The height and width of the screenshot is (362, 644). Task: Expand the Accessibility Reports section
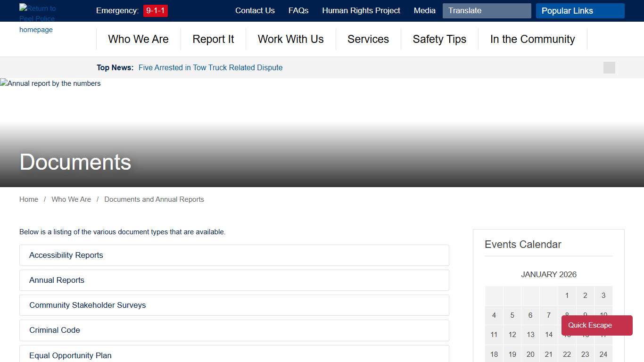coord(234,255)
